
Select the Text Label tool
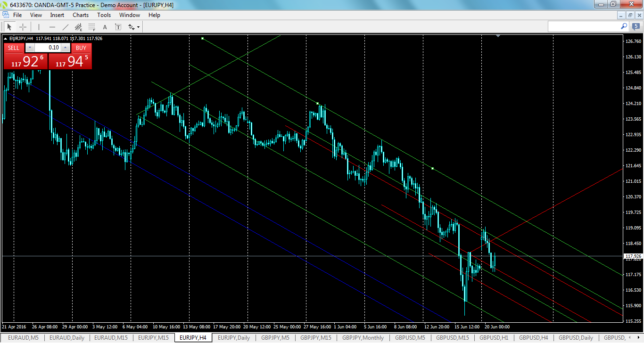(118, 27)
